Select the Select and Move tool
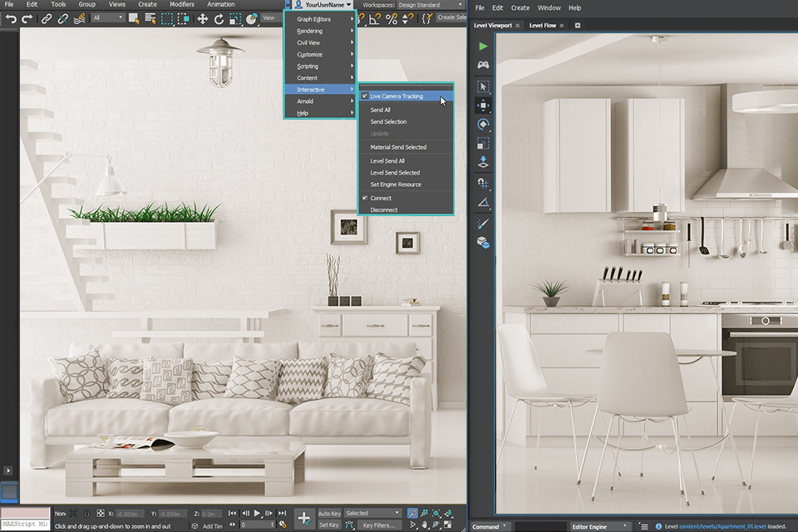The width and height of the screenshot is (798, 532). click(203, 17)
